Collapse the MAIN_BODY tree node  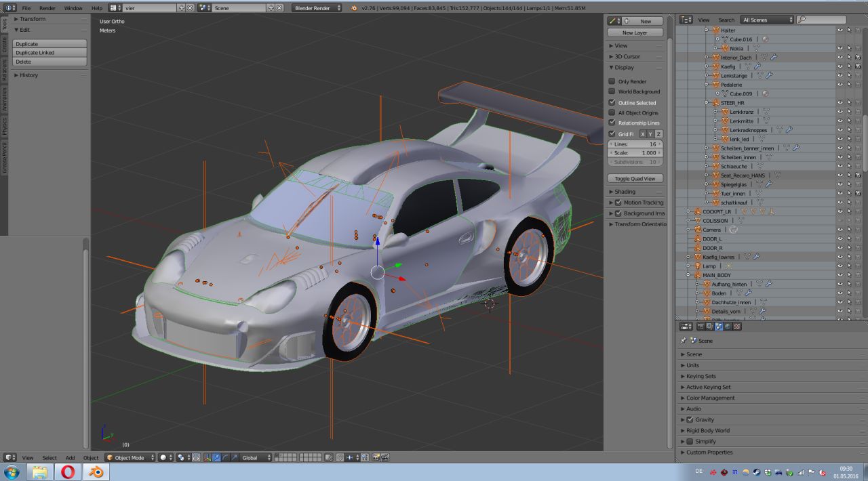688,275
